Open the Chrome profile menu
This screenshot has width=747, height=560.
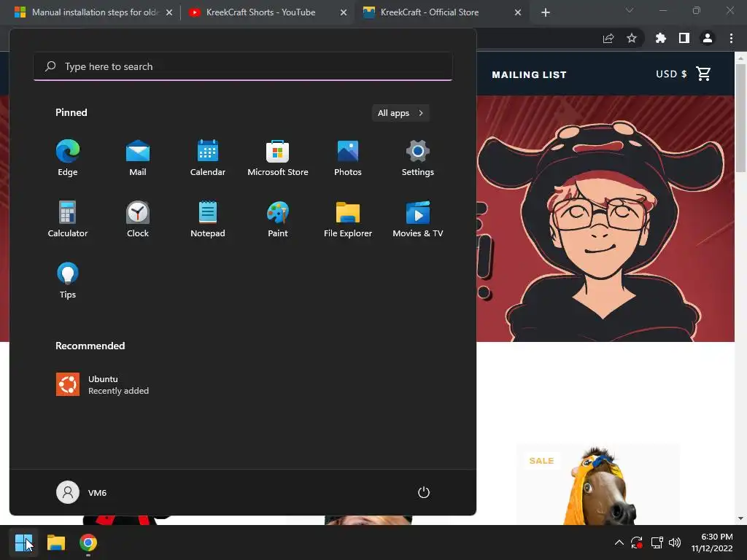point(708,38)
